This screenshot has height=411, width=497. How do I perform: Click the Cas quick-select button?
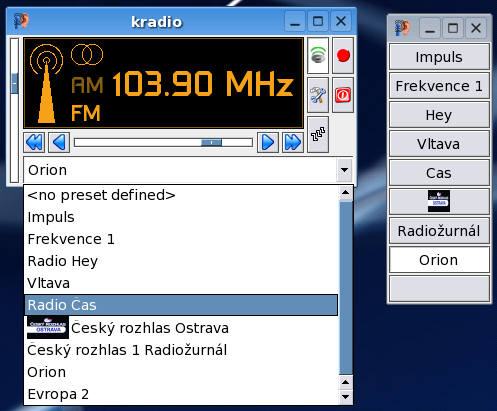[x=439, y=173]
